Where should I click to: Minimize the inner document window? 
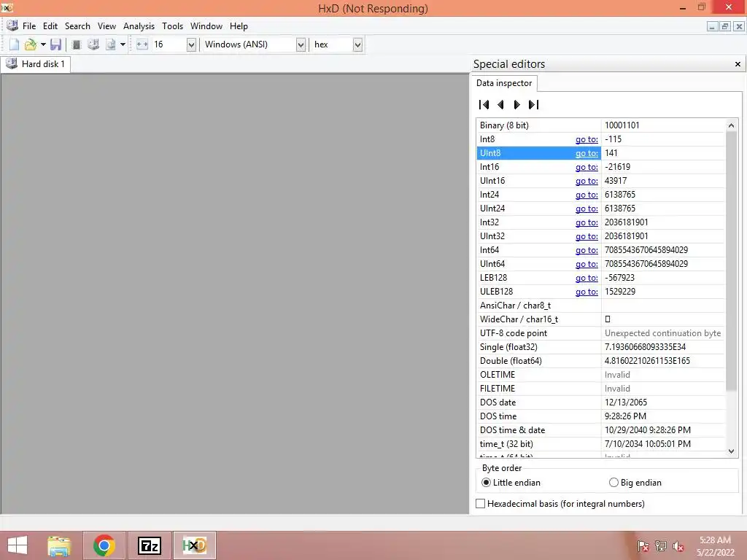pos(712,27)
